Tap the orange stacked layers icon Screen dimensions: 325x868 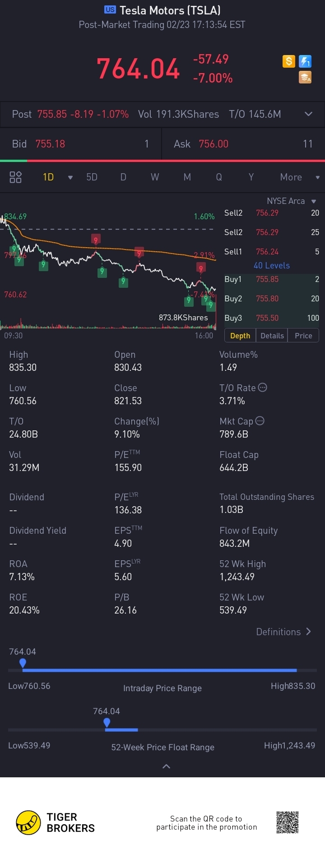pyautogui.click(x=305, y=78)
